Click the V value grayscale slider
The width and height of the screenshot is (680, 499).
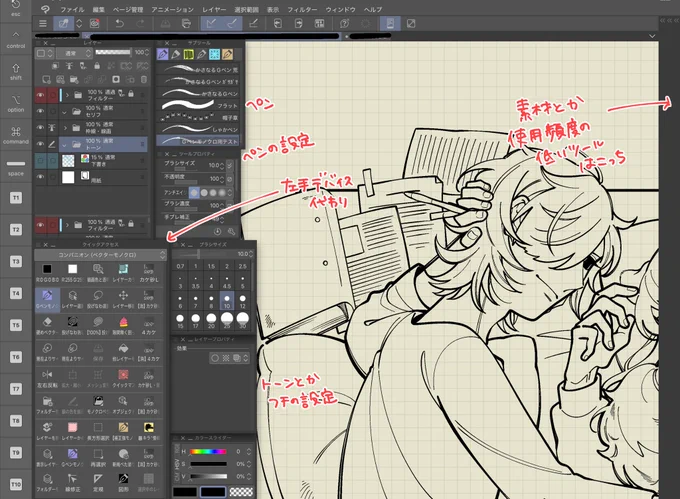(208, 476)
